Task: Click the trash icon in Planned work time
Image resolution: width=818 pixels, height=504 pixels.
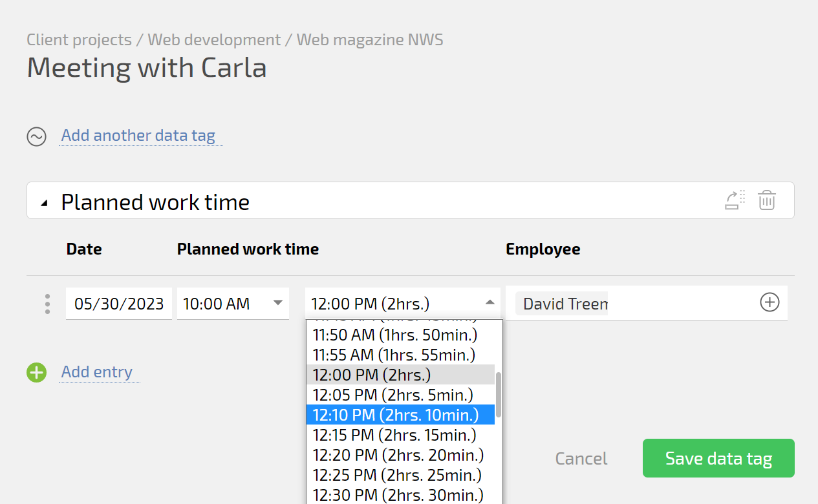Action: [x=767, y=200]
